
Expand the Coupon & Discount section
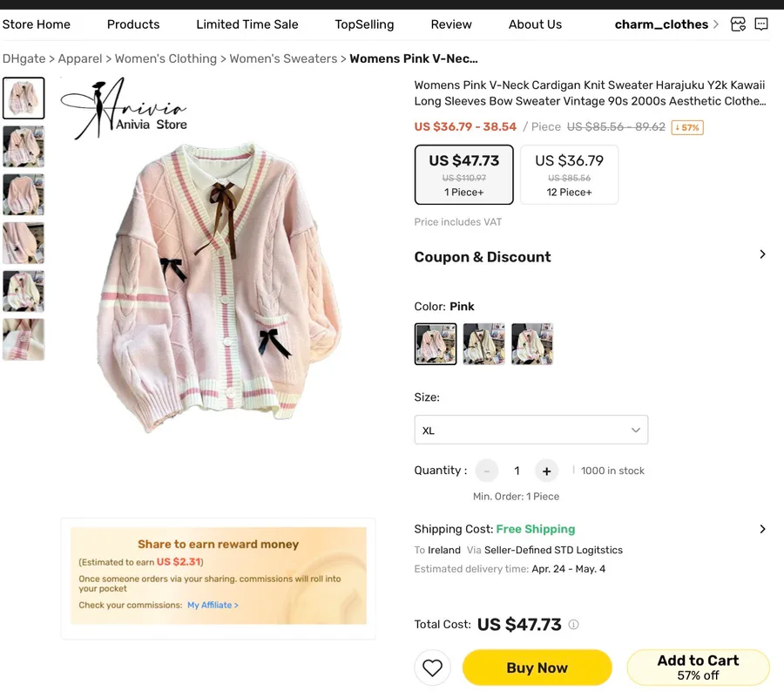click(x=762, y=255)
